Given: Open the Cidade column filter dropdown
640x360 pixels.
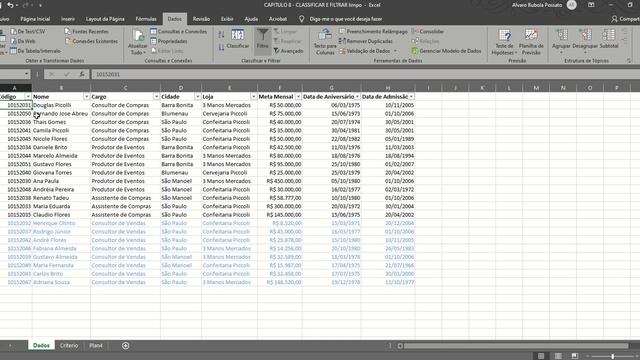Looking at the screenshot, I should pyautogui.click(x=197, y=97).
